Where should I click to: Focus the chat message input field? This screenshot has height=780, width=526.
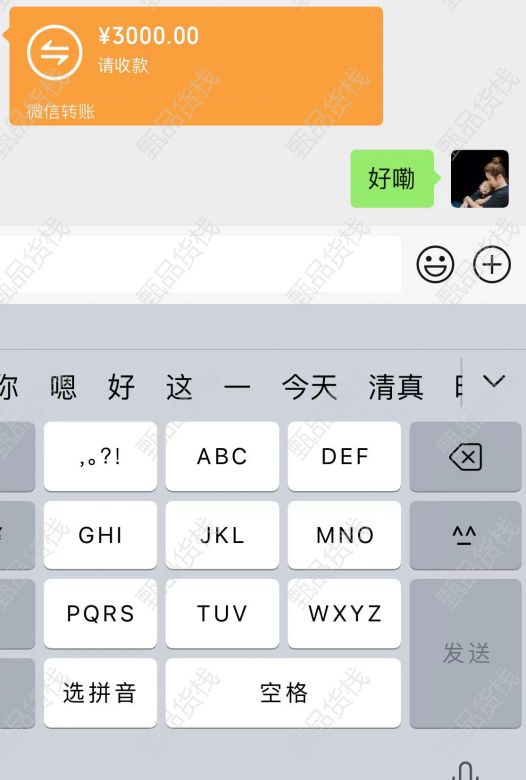point(201,264)
